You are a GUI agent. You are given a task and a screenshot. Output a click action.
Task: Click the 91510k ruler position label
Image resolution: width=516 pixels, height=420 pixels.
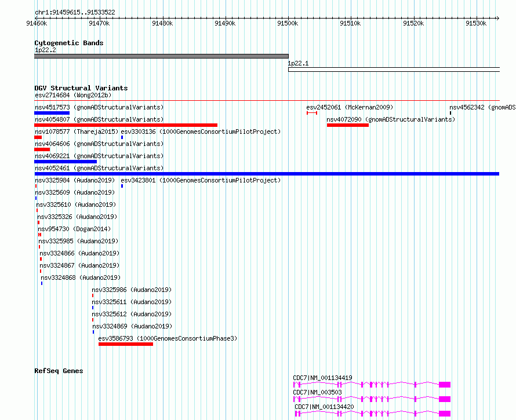(350, 23)
